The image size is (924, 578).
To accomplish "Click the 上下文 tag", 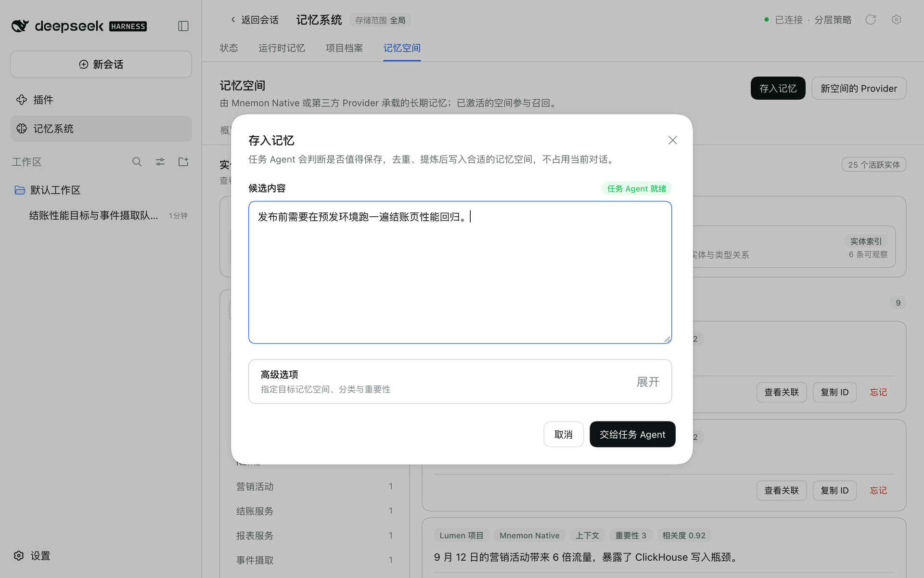I will pos(587,535).
